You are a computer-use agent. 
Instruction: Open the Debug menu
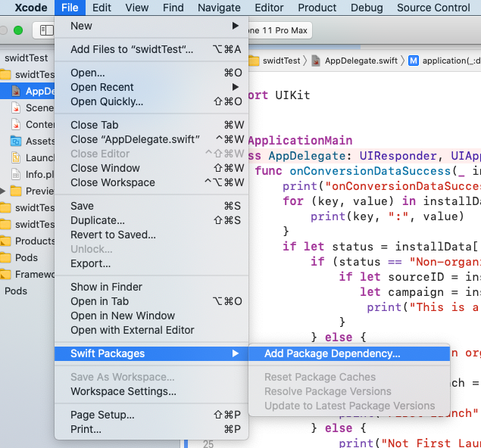(x=367, y=8)
